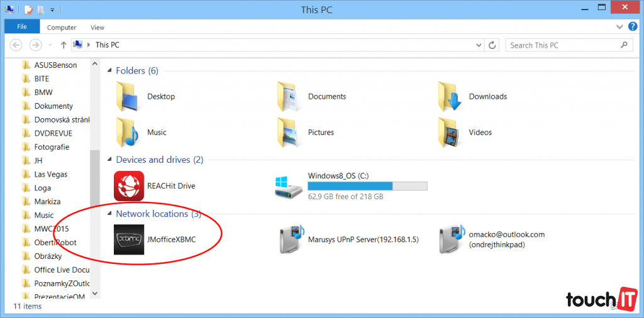The width and height of the screenshot is (644, 318).
Task: Open the Downloads folder icon
Action: coord(451,97)
